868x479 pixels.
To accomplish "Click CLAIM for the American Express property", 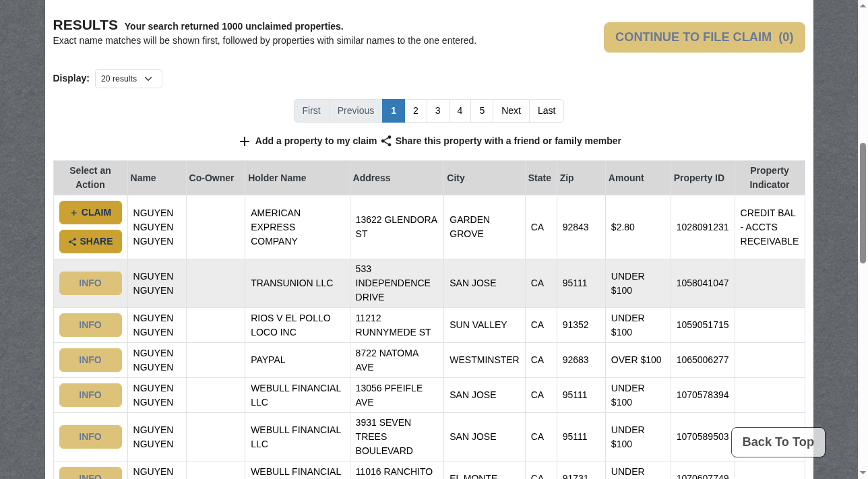I will [x=90, y=212].
